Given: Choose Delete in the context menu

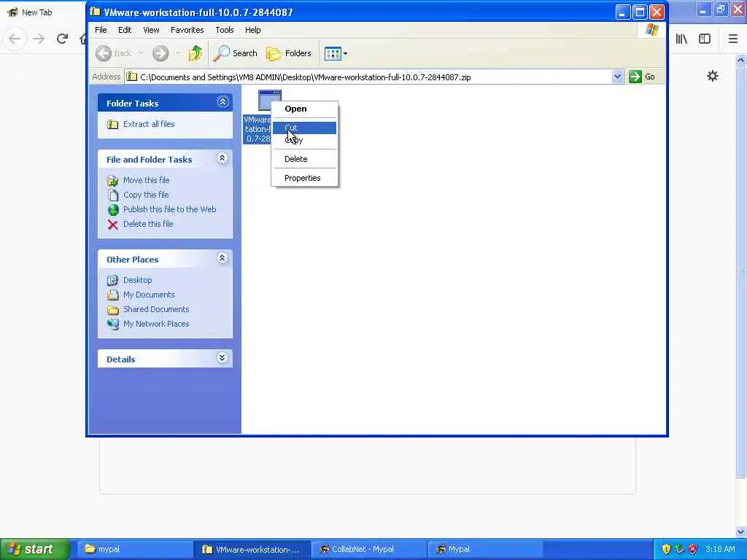Looking at the screenshot, I should pyautogui.click(x=304, y=159).
